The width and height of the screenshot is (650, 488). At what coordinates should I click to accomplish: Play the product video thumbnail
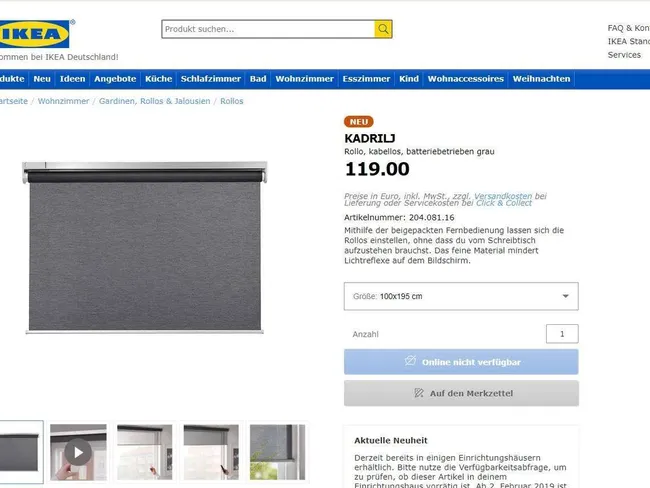point(78,452)
